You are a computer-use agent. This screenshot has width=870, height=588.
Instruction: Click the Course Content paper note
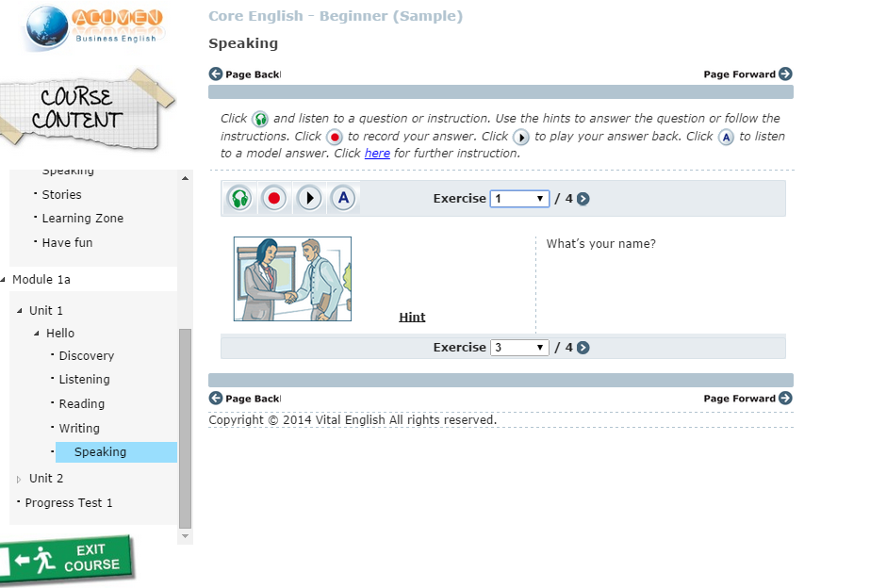point(86,109)
